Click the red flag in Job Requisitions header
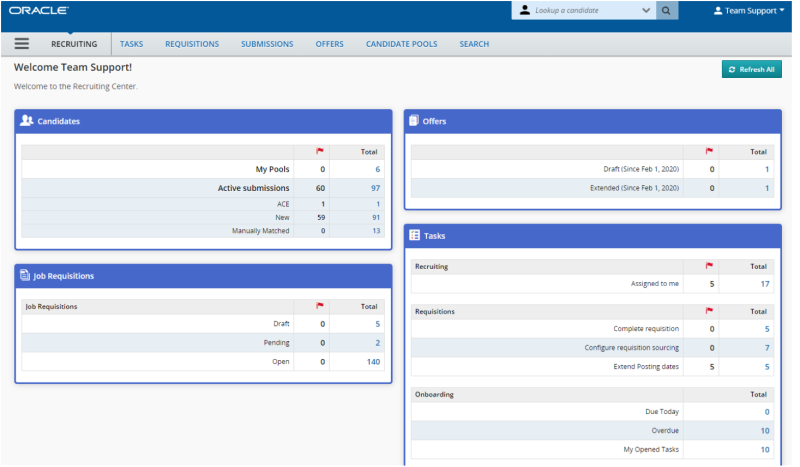The width and height of the screenshot is (800, 467). (322, 308)
